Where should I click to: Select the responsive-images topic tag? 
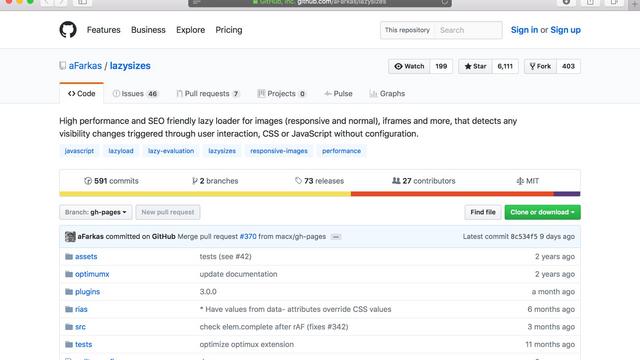pos(279,151)
